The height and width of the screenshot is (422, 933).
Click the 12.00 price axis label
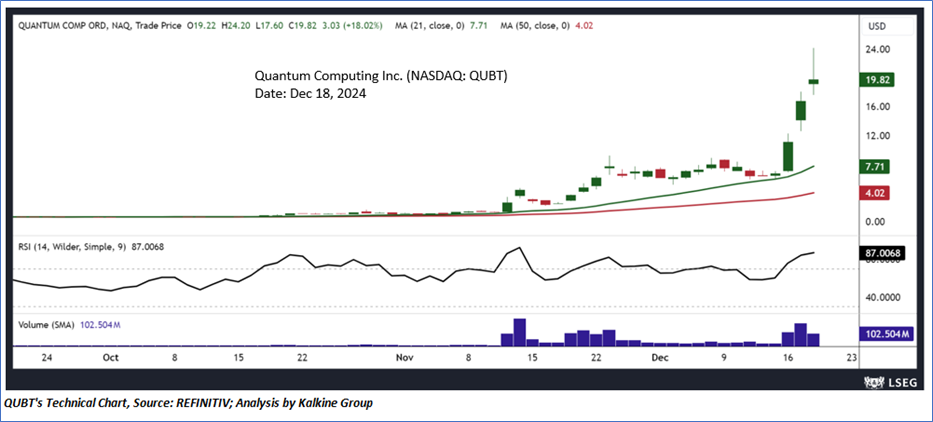tap(880, 136)
